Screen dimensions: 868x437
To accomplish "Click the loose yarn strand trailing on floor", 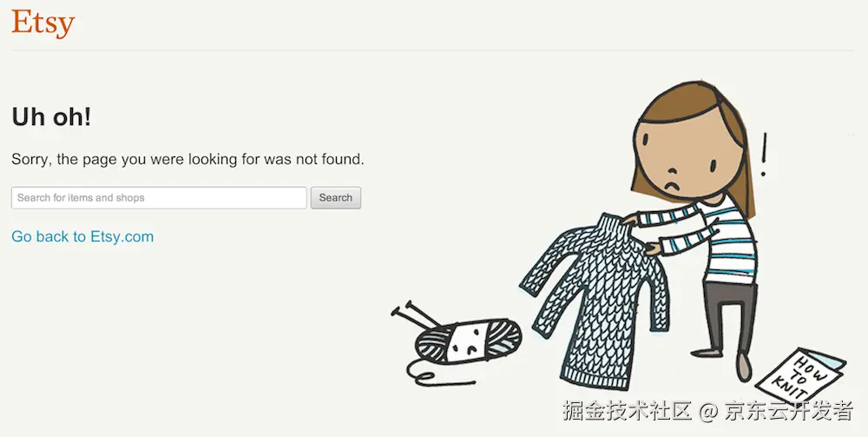I will tap(437, 374).
